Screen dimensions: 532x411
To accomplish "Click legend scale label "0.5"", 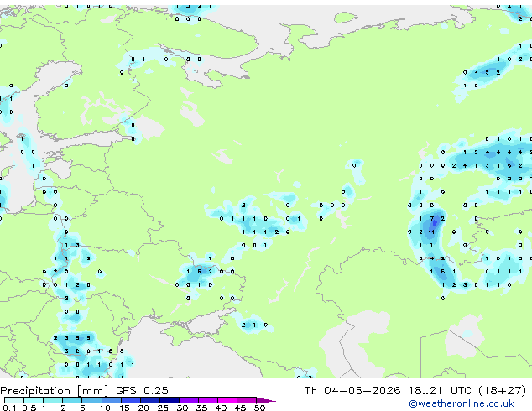I will coord(29,408).
